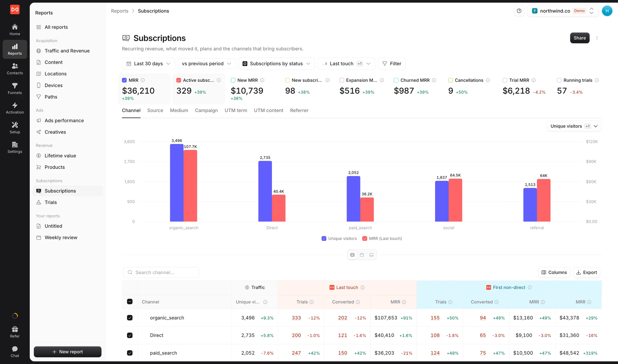
Task: Open the Last 30 days date dropdown
Action: tap(148, 64)
